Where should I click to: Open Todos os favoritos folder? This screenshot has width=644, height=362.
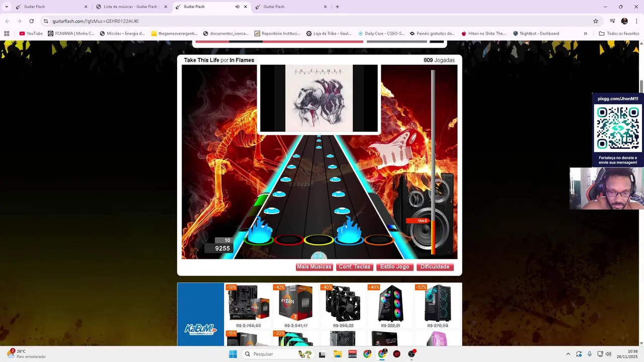tap(619, 34)
